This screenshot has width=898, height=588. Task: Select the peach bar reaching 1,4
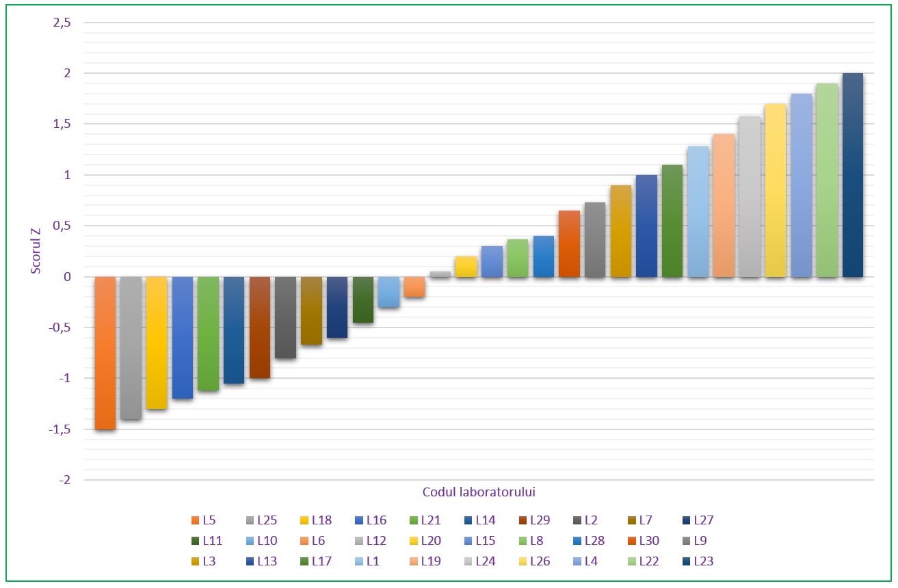[724, 205]
